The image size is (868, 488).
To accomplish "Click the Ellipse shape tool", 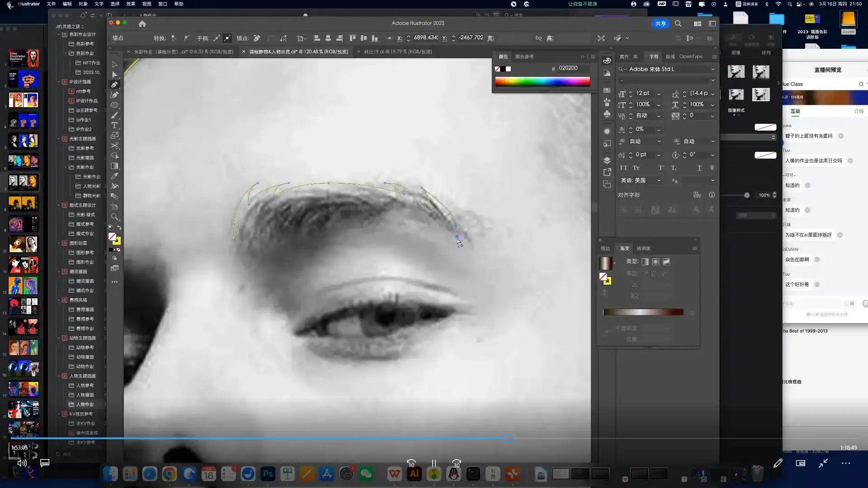I will [x=115, y=105].
